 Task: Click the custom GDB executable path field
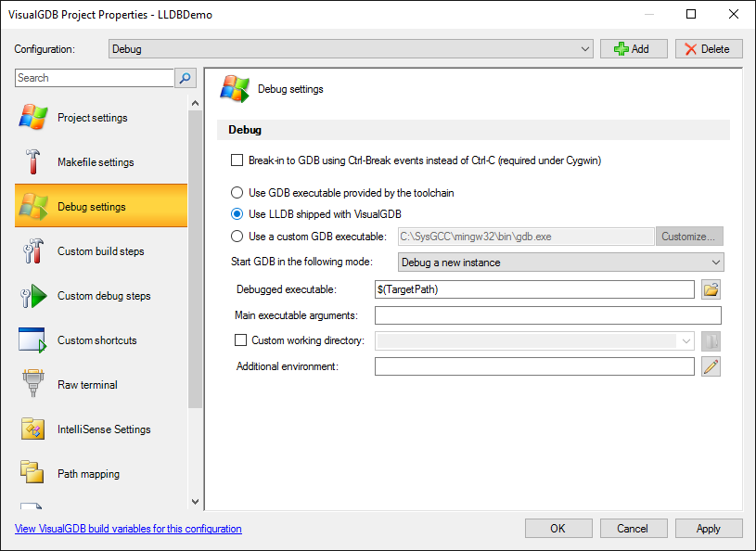(526, 237)
